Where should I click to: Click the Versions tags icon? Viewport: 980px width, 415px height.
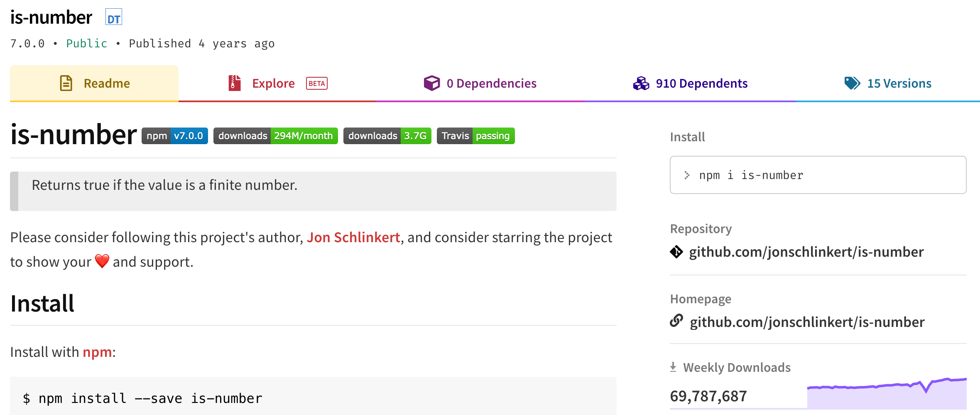click(852, 83)
